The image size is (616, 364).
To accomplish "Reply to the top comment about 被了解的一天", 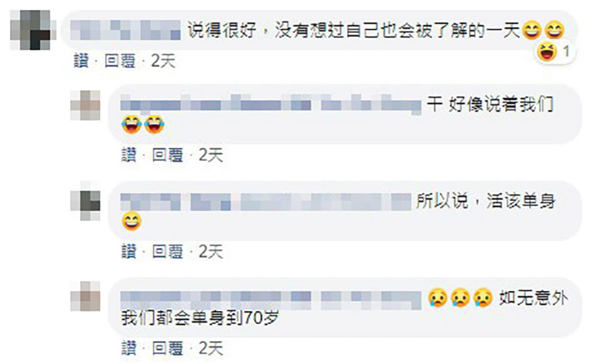I will (120, 61).
